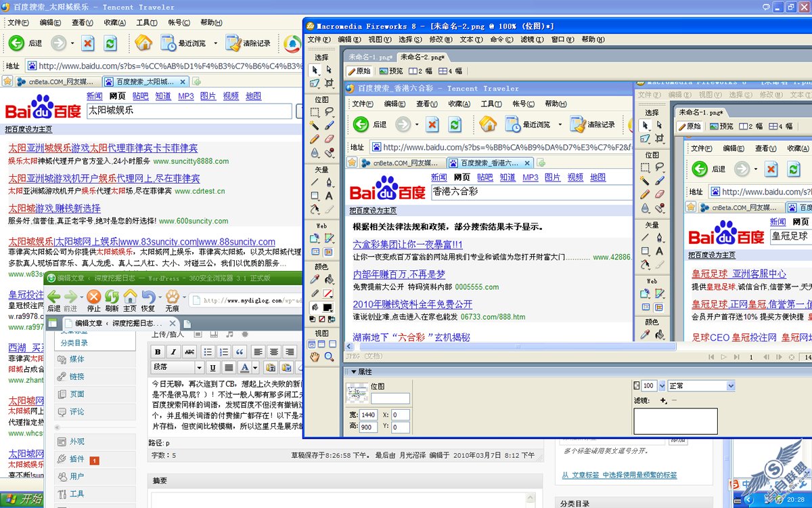Select Knife tool in main Fireworks Tools panel

[329, 210]
